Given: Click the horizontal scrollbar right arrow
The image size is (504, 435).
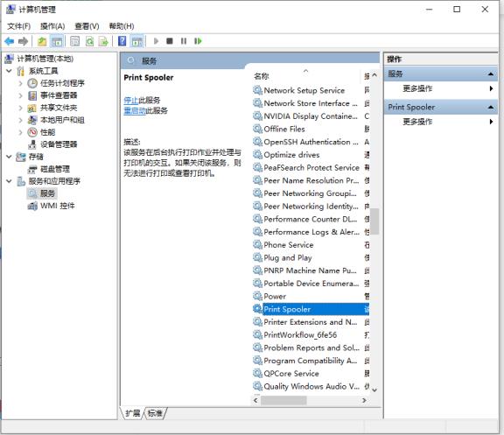Looking at the screenshot, I should (x=364, y=400).
